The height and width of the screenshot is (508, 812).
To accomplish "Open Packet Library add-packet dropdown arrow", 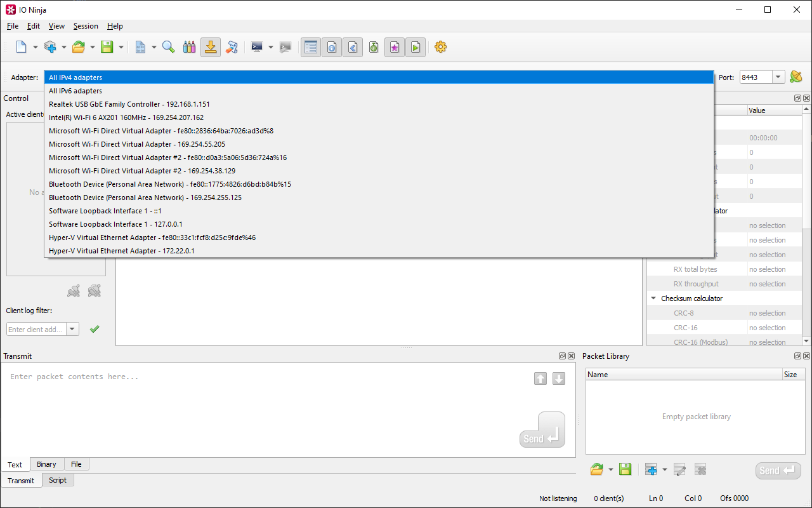I will coord(665,470).
